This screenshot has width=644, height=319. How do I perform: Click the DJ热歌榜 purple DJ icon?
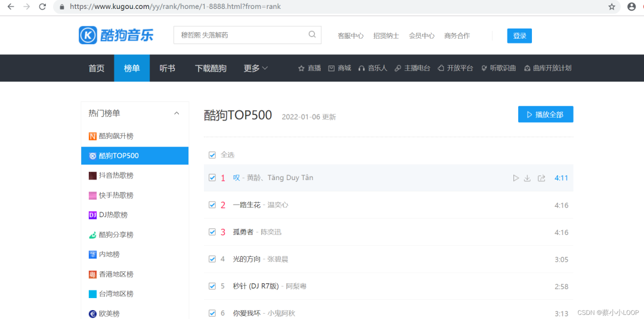coord(92,215)
